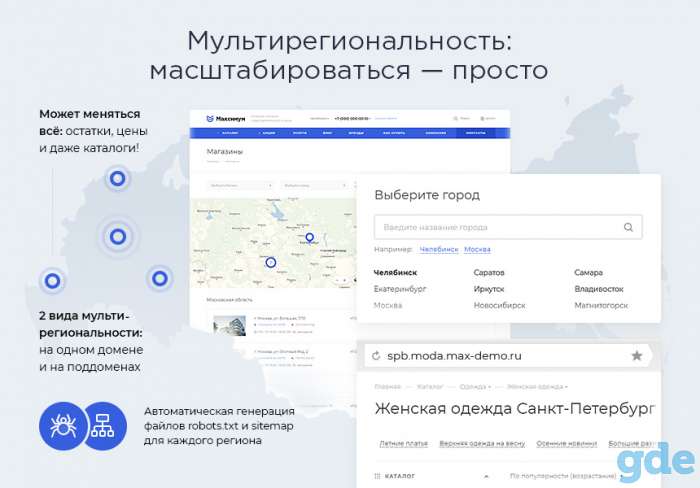Viewport: 700px width, 488px height.
Task: Open the sort by popularity dropdown
Action: pyautogui.click(x=567, y=476)
